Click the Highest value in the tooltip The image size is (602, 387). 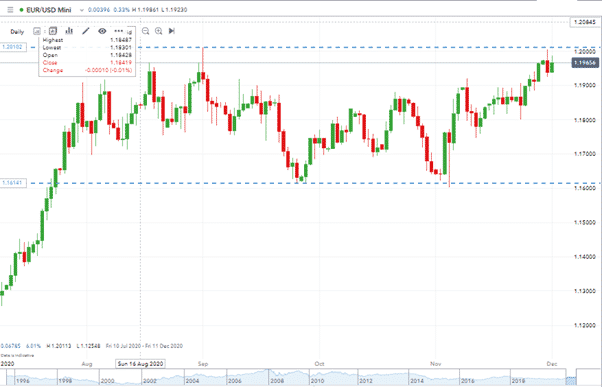click(x=121, y=40)
